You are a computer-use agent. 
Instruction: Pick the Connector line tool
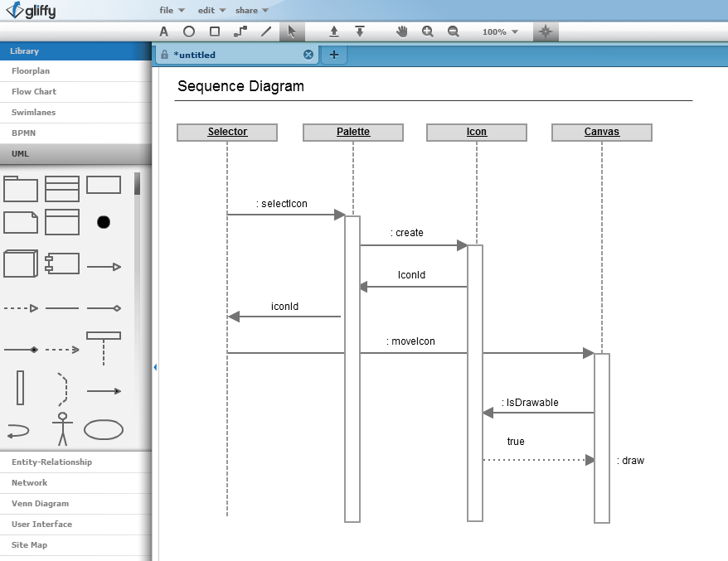pos(239,31)
